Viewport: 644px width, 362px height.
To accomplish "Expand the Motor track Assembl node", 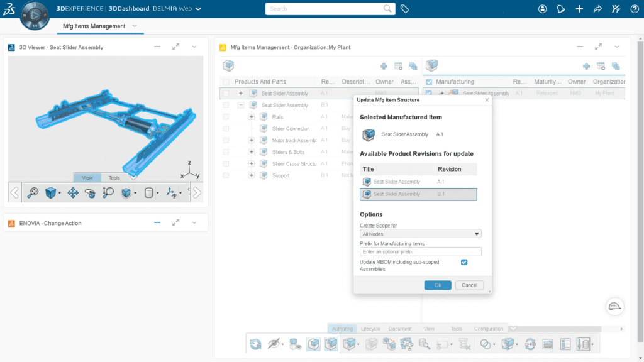I will 252,140.
